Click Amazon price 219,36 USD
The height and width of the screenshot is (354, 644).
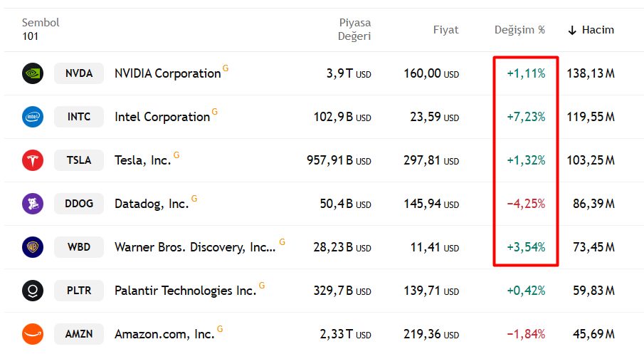[x=431, y=334]
